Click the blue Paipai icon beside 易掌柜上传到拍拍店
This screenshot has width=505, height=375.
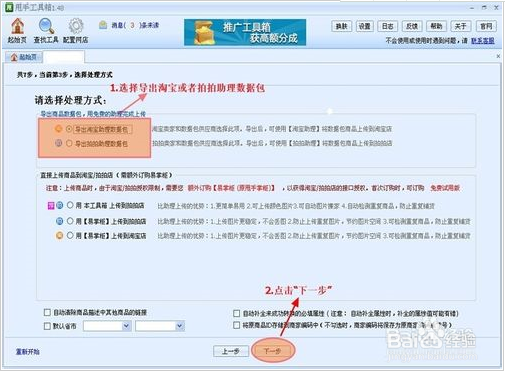pos(60,221)
